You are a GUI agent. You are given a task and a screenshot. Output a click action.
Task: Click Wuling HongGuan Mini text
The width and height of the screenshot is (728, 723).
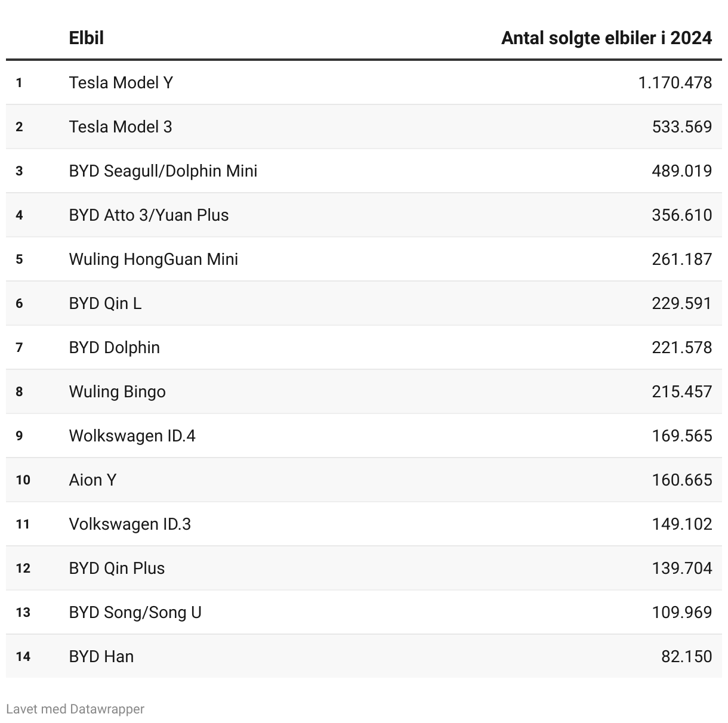153,259
